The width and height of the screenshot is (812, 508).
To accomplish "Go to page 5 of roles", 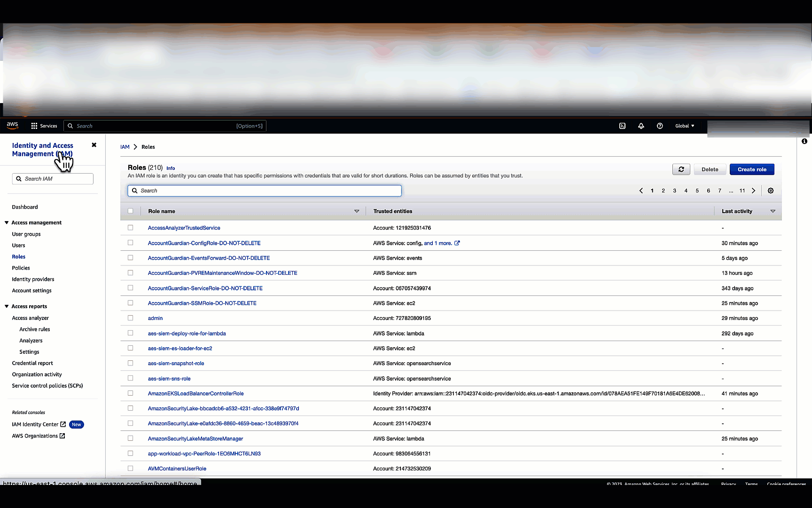I will tap(697, 190).
